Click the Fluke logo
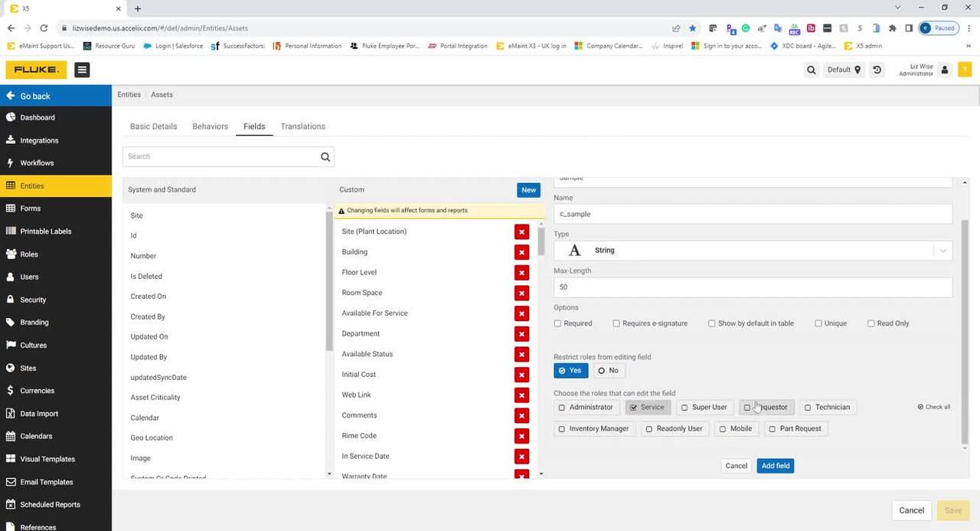The image size is (980, 531). [36, 70]
